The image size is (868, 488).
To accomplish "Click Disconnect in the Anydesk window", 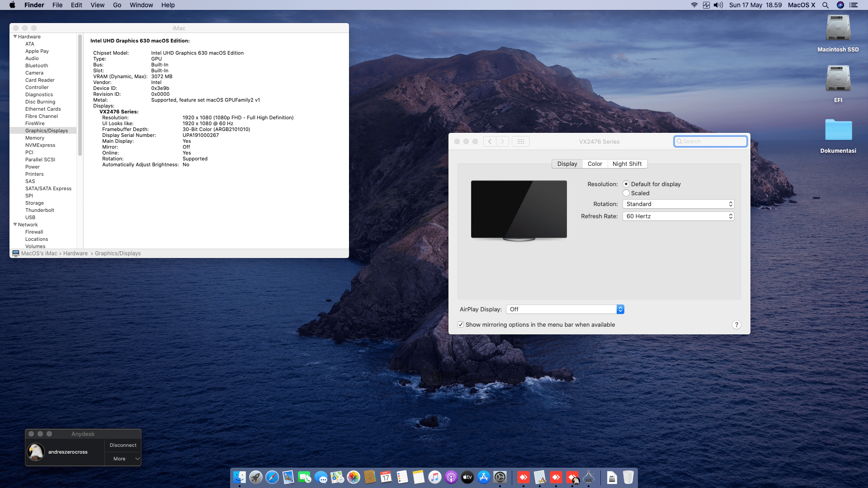I will click(123, 445).
